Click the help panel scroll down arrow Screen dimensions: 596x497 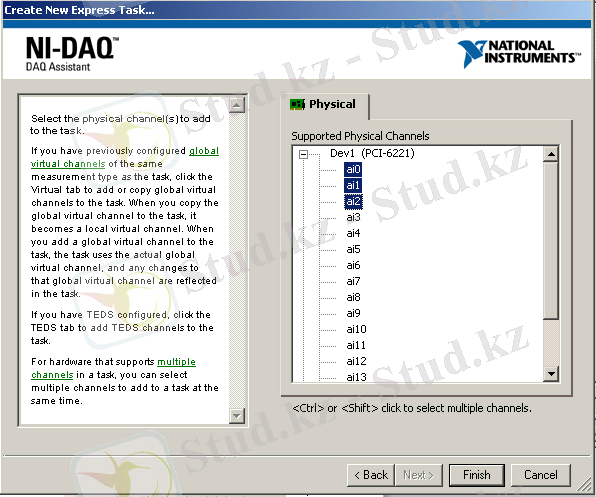(x=236, y=416)
